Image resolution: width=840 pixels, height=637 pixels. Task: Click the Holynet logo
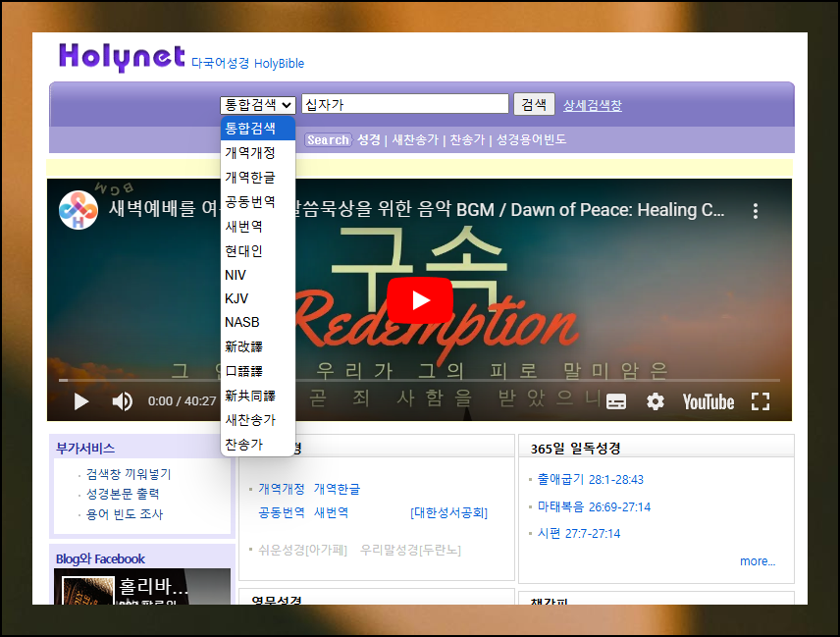pyautogui.click(x=122, y=57)
